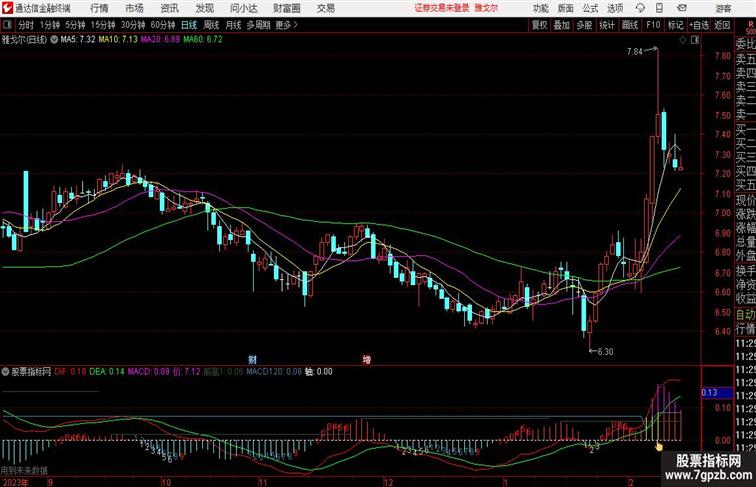This screenshot has height=487, width=756.
Task: Click the 证券交易未登录 login notice
Action: tap(442, 8)
